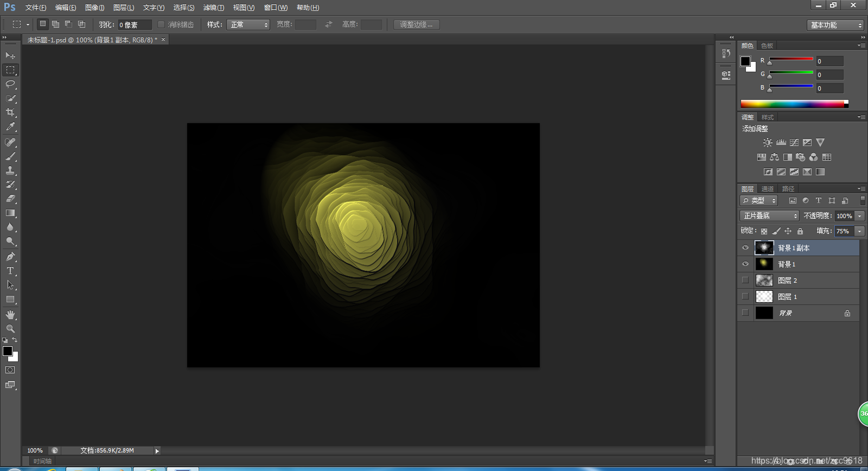868x471 pixels.
Task: Click the toolbar foreground color swatch
Action: point(8,351)
